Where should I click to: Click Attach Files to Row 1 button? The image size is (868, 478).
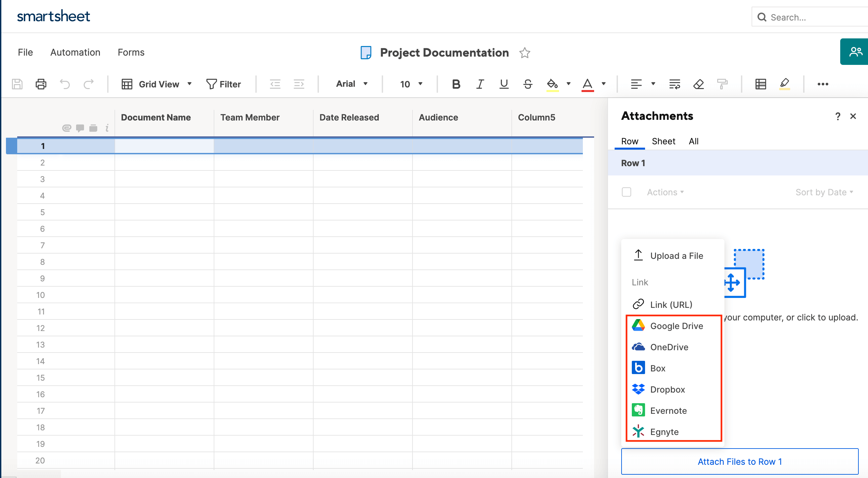740,461
